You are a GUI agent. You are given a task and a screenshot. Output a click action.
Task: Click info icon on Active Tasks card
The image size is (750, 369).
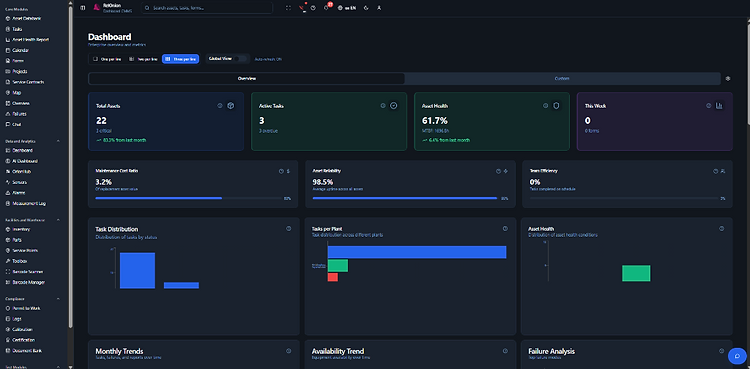[383, 106]
